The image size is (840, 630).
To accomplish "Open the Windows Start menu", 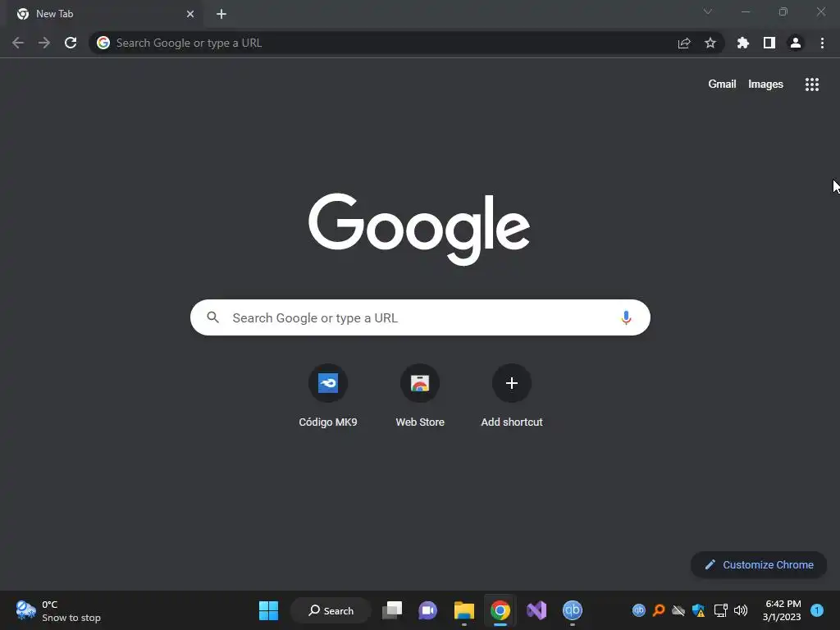I will 268,610.
